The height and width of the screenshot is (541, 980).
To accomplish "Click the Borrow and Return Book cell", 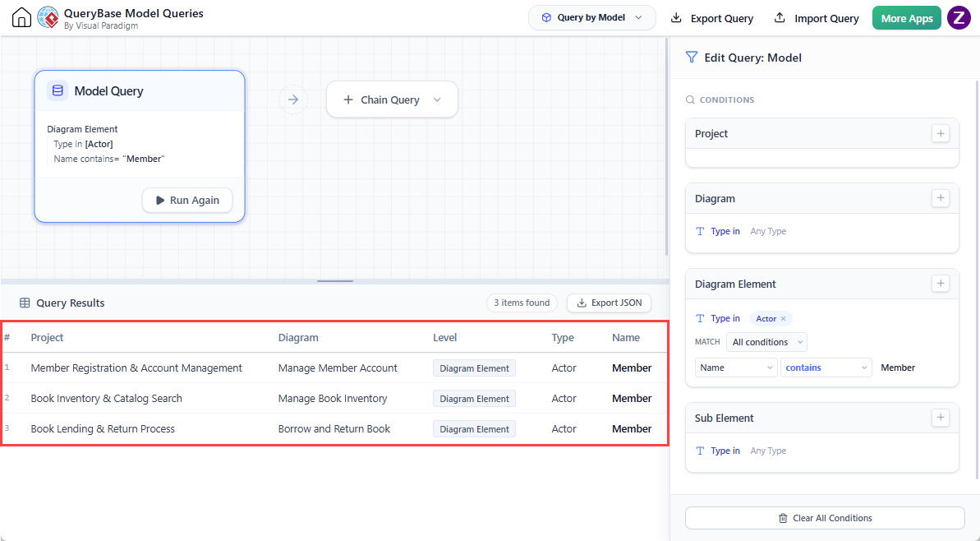I will 334,428.
